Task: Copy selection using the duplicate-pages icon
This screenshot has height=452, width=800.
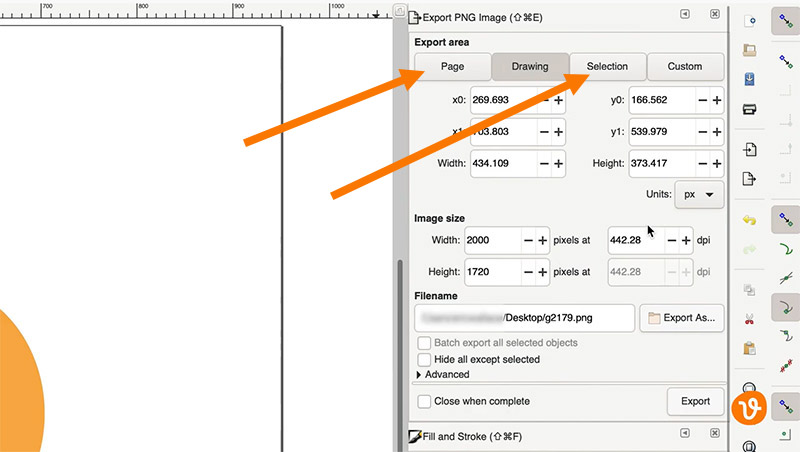Action: [749, 290]
